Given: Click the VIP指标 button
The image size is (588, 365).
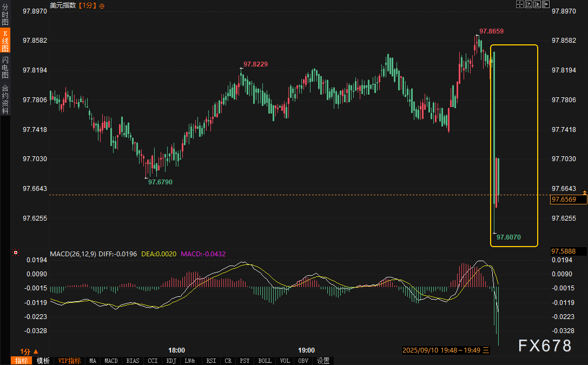Looking at the screenshot, I should [x=69, y=361].
